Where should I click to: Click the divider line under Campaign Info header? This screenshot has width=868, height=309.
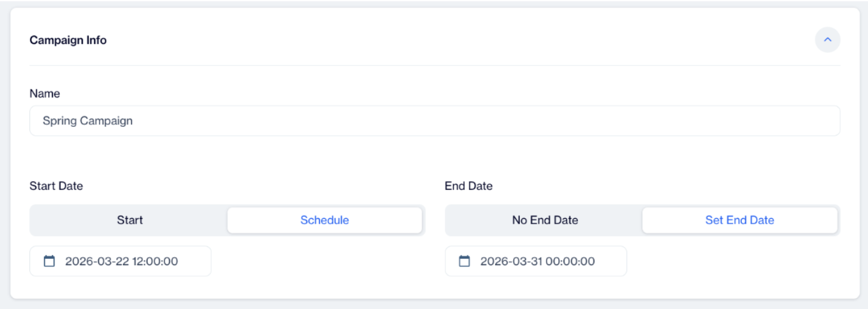(x=435, y=65)
